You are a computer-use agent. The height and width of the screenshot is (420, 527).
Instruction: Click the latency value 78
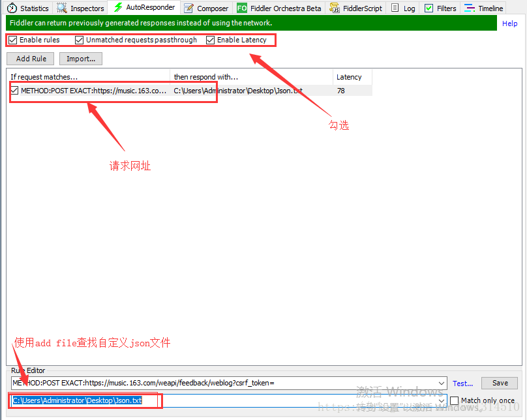(x=341, y=91)
